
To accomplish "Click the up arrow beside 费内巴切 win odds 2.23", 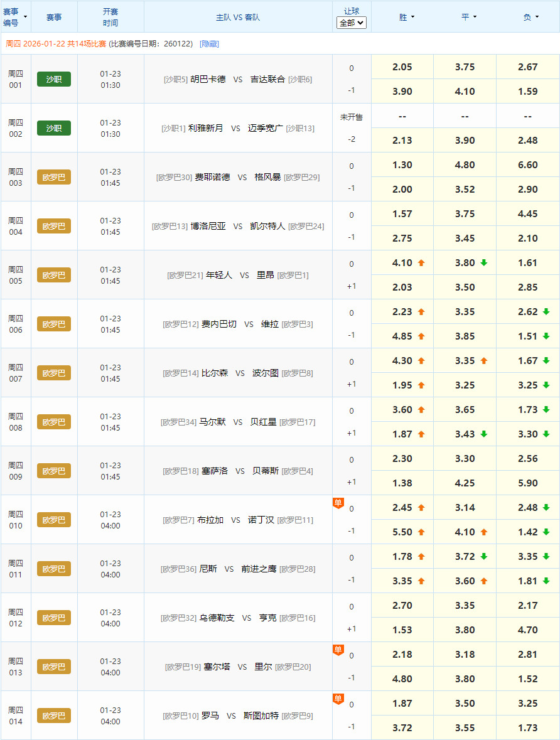I will (419, 312).
